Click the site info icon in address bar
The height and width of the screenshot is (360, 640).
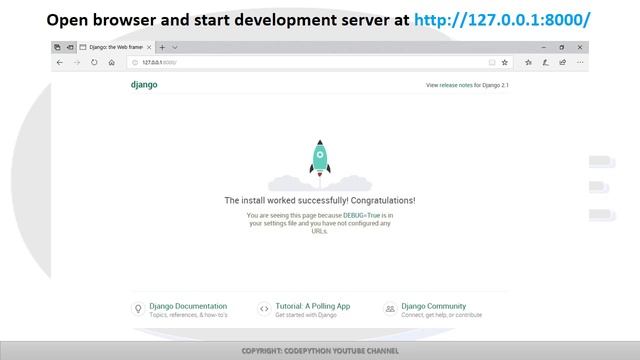point(135,62)
